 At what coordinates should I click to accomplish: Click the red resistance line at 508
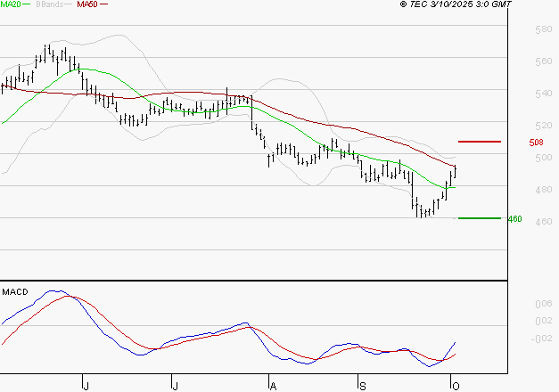click(x=480, y=142)
